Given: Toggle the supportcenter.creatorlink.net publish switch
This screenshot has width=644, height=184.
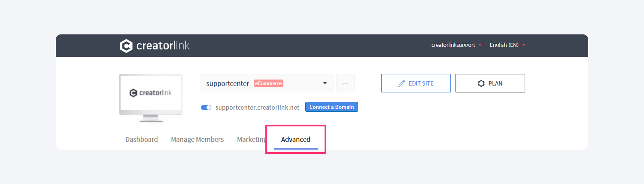Looking at the screenshot, I should (206, 107).
